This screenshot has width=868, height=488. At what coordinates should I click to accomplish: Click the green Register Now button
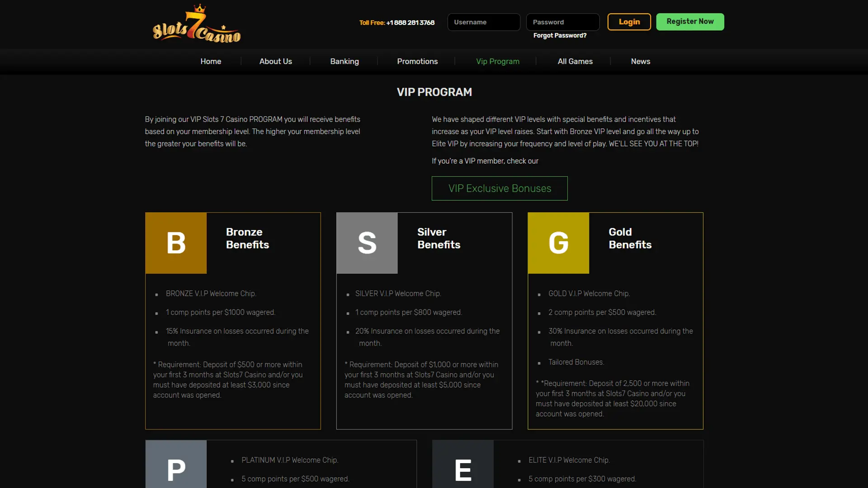(x=690, y=22)
